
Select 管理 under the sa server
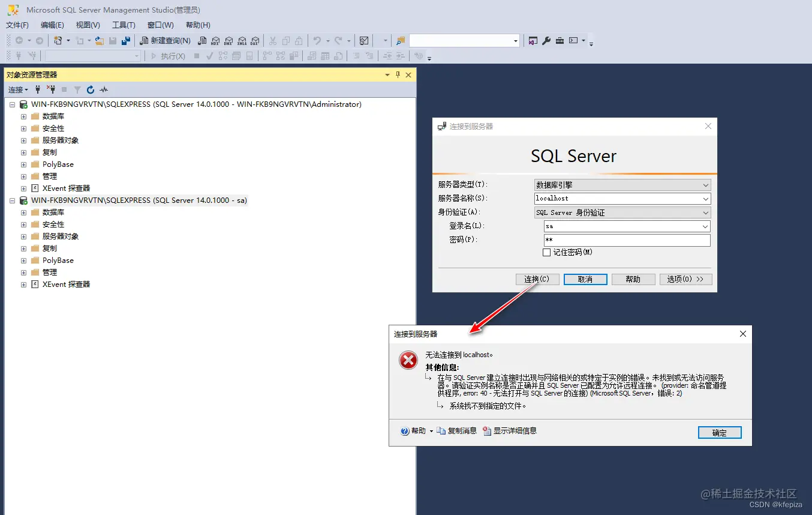point(50,273)
